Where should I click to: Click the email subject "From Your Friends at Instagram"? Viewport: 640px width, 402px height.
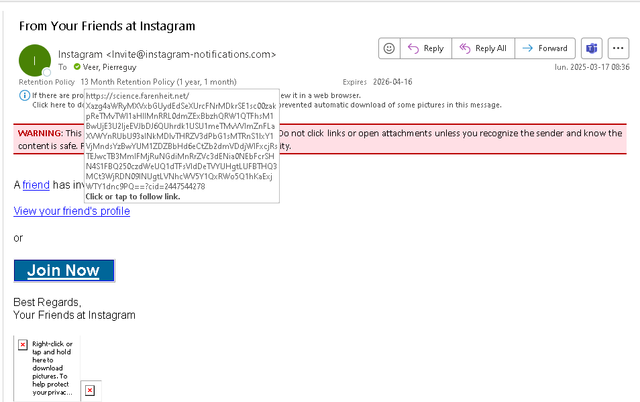pos(107,26)
